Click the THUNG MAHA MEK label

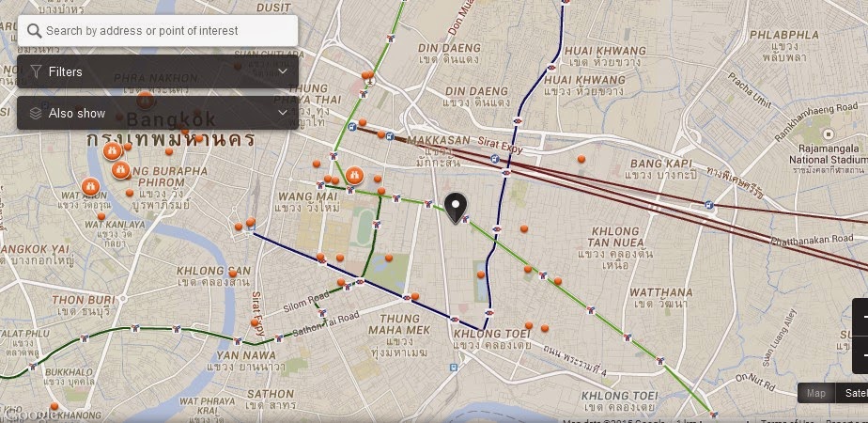(400, 324)
